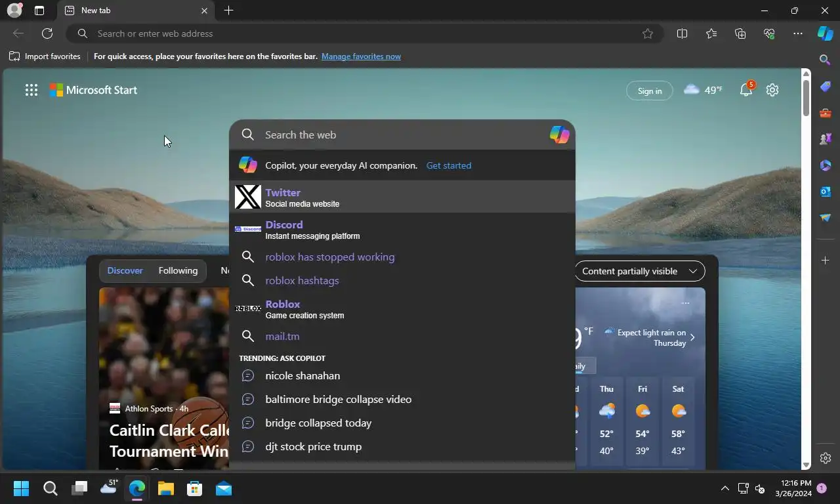Open the Copilot icon in search box
Viewport: 840px width, 504px height.
point(559,135)
